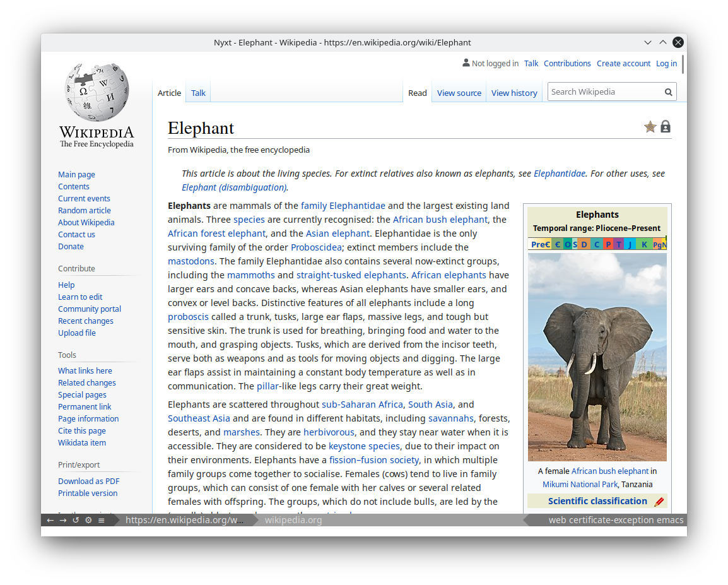Open the Cite this page link
This screenshot has width=728, height=585.
coord(82,431)
